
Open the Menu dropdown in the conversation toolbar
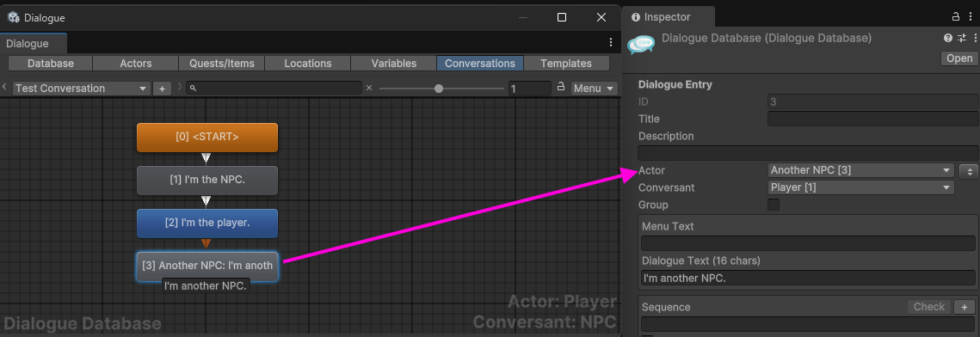[x=595, y=89]
